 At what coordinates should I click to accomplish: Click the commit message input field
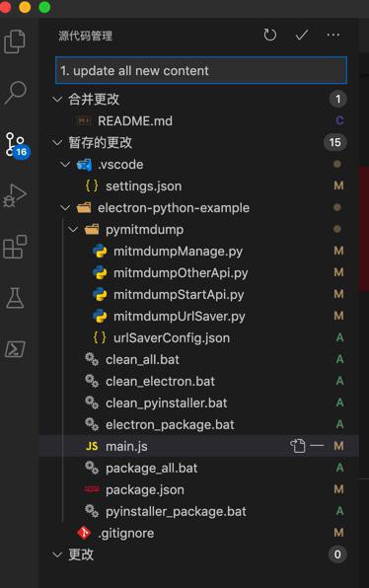(x=201, y=70)
